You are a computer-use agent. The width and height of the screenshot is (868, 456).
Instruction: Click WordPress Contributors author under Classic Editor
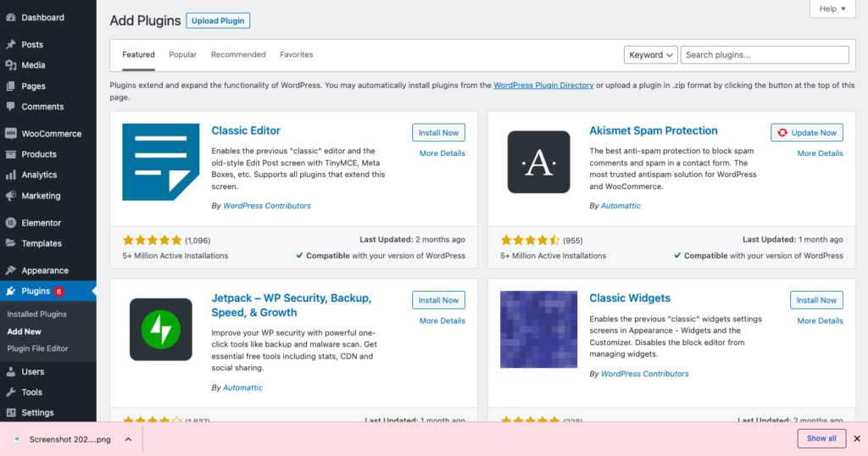click(267, 205)
